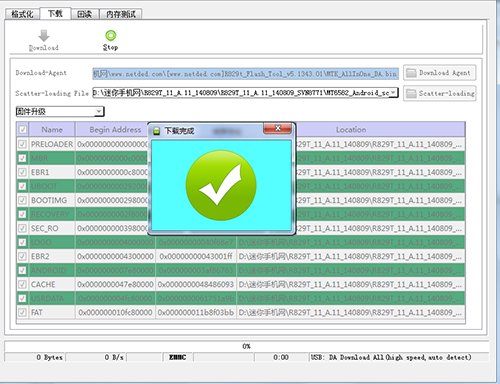Click the FAT row location path
This screenshot has height=384, width=500.
(351, 312)
